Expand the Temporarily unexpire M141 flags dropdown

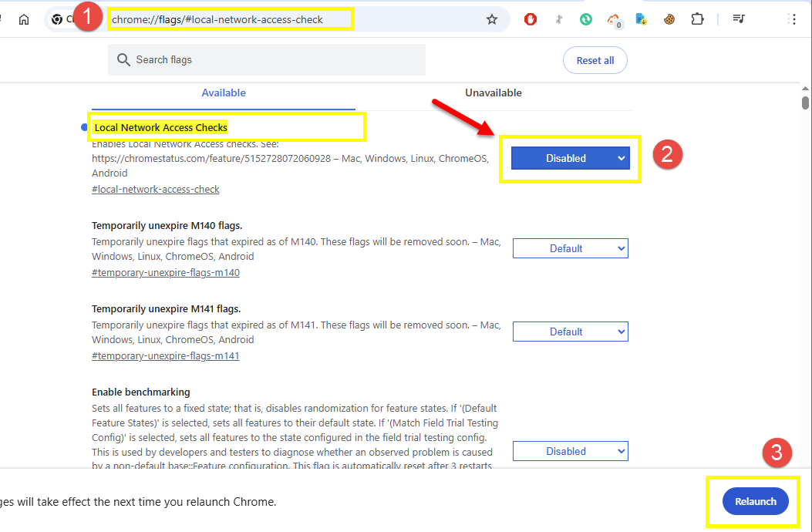pos(570,332)
